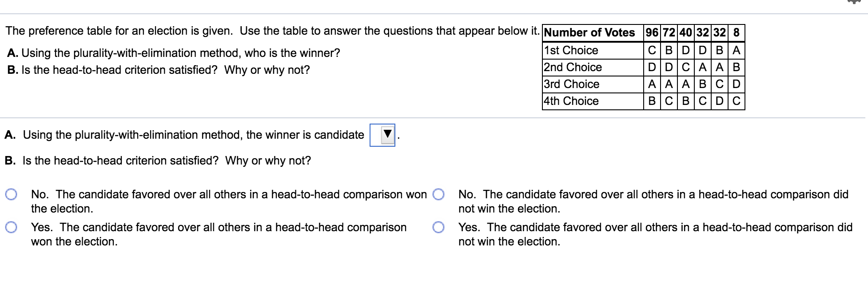Click the settings gear icon at top right

[x=853, y=2]
